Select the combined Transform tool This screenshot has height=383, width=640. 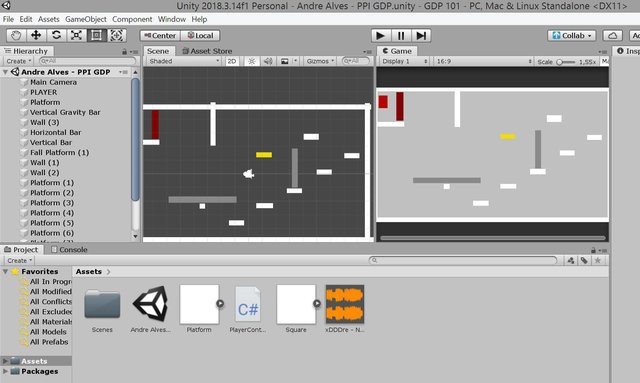click(116, 36)
